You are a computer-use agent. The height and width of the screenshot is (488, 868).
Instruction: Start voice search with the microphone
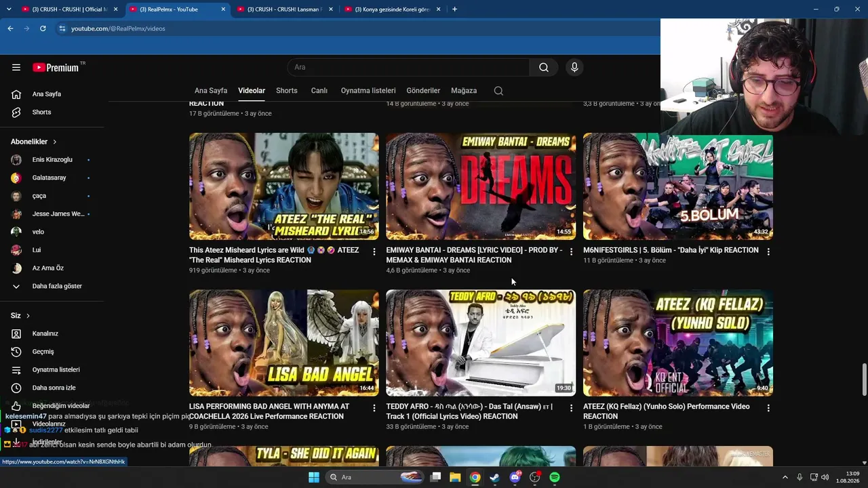pos(574,67)
